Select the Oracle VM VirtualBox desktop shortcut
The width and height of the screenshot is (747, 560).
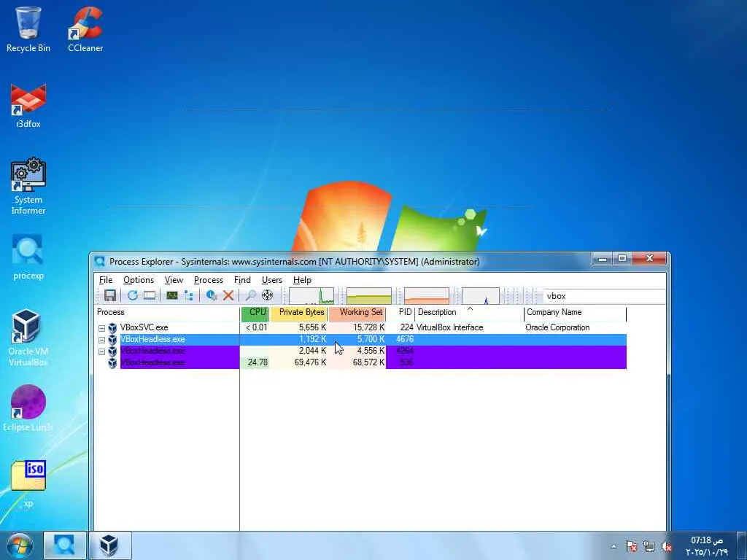(28, 338)
